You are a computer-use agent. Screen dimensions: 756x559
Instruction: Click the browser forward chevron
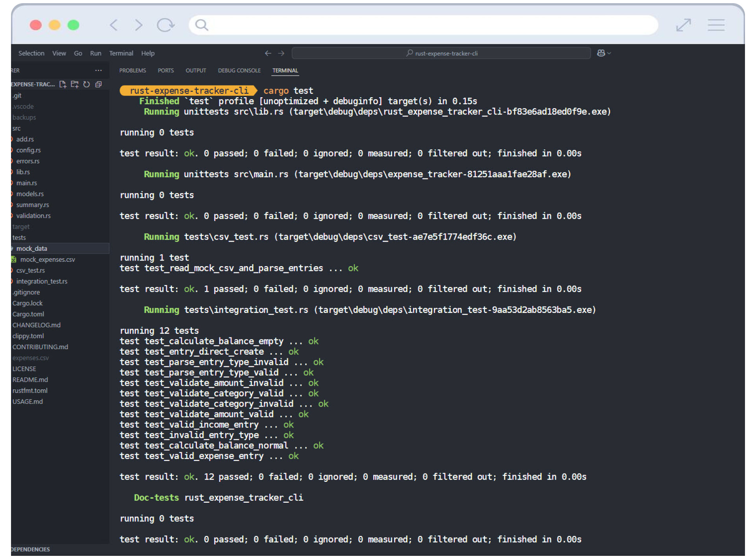click(x=139, y=25)
